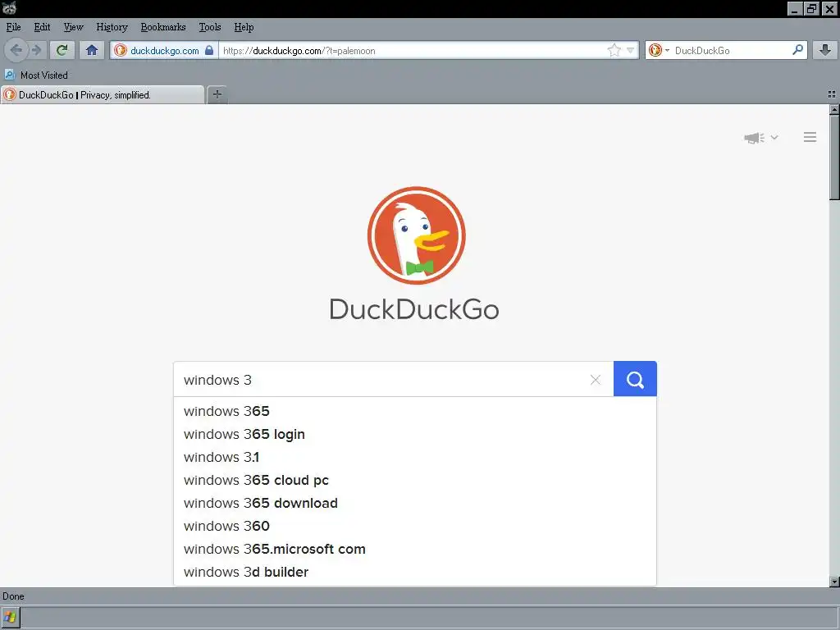Choose suggestion 'windows 3d builder'
The height and width of the screenshot is (630, 840).
tap(414, 572)
